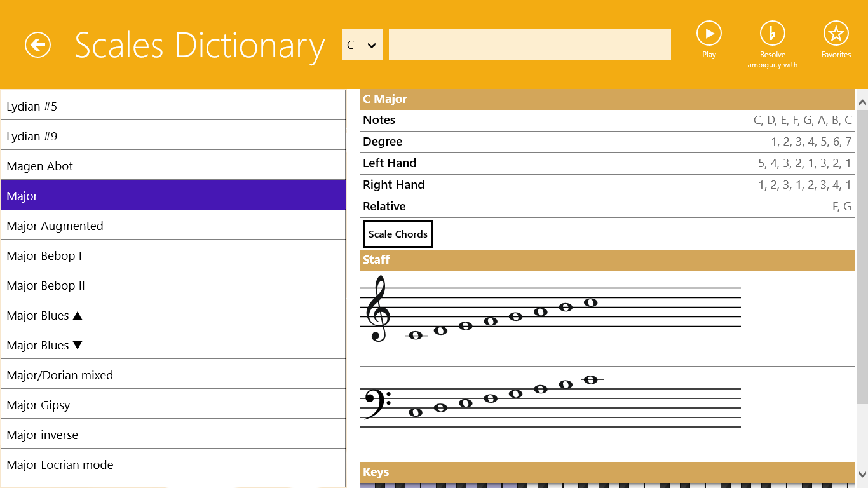Open the root note C dropdown
This screenshot has width=868, height=488.
[362, 45]
